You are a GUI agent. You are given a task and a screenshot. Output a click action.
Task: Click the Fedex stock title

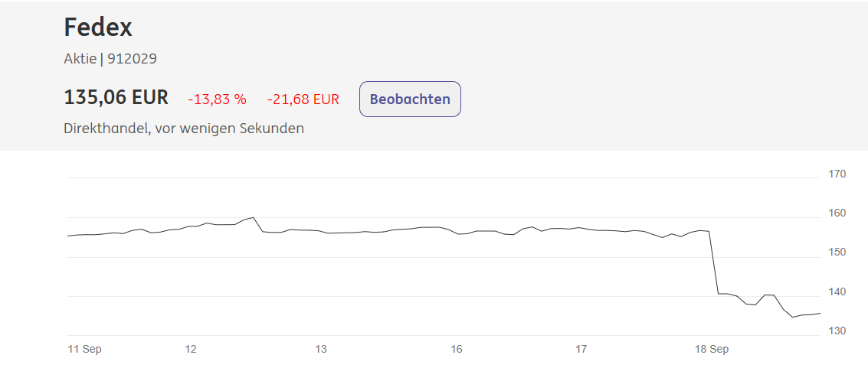coord(98,28)
